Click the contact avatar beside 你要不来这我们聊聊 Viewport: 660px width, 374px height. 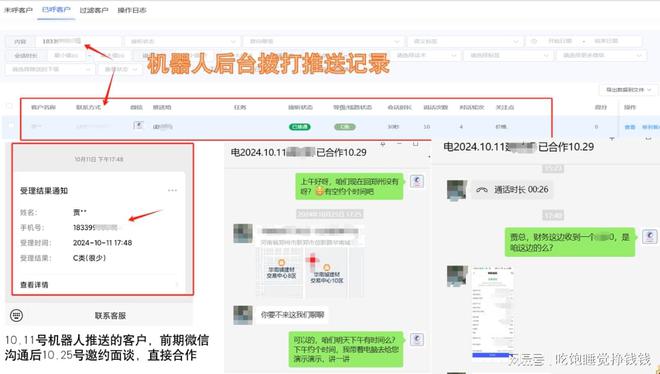tap(243, 315)
